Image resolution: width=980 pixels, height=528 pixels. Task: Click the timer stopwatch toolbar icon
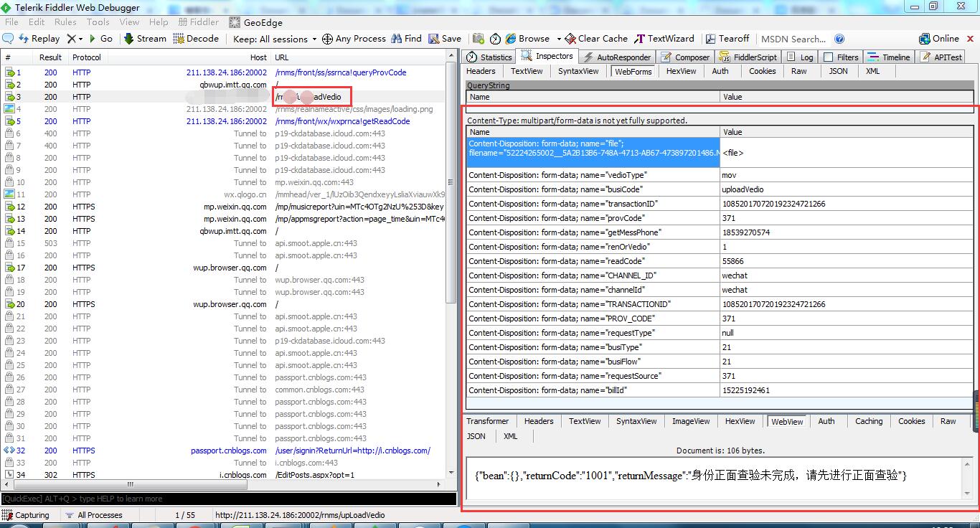pos(495,39)
